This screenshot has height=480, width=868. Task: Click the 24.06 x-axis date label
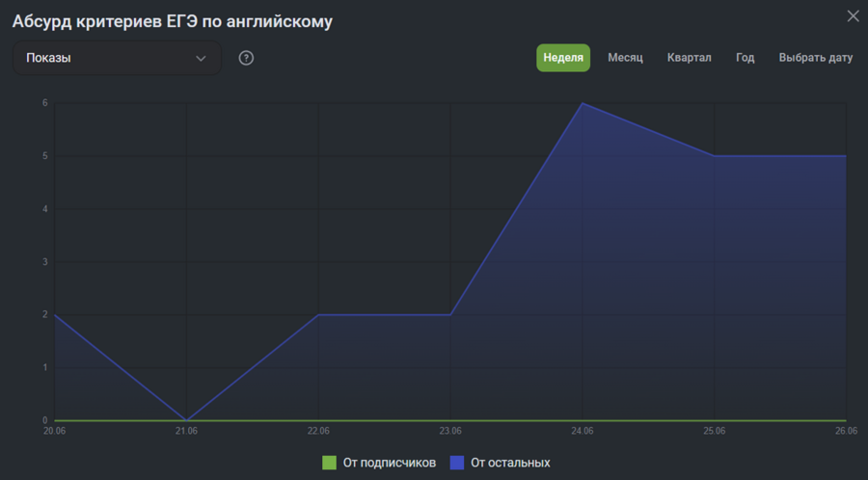[583, 431]
